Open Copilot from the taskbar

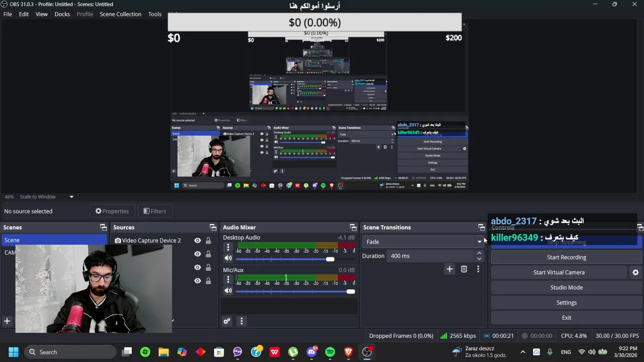click(x=182, y=352)
